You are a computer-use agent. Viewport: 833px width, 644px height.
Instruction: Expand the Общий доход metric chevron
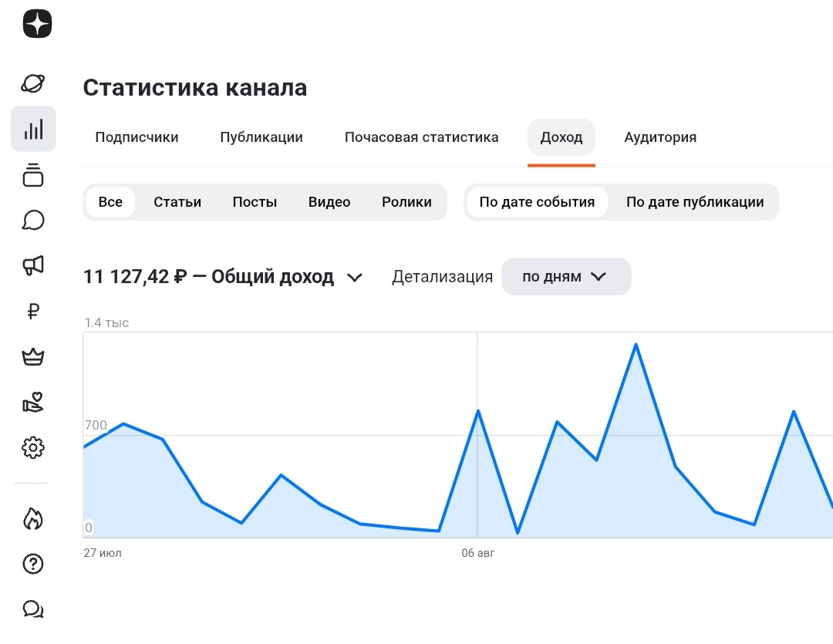(354, 278)
